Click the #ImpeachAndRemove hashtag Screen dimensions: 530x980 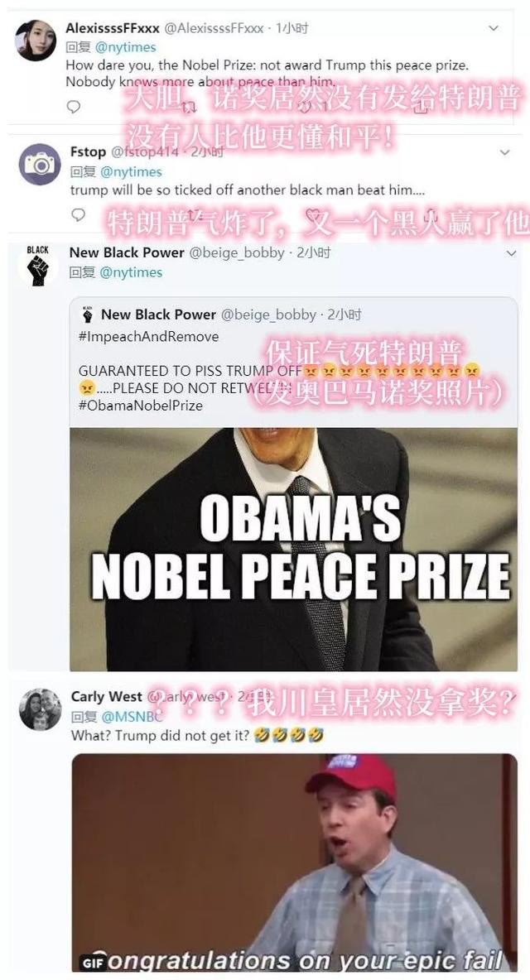(149, 337)
